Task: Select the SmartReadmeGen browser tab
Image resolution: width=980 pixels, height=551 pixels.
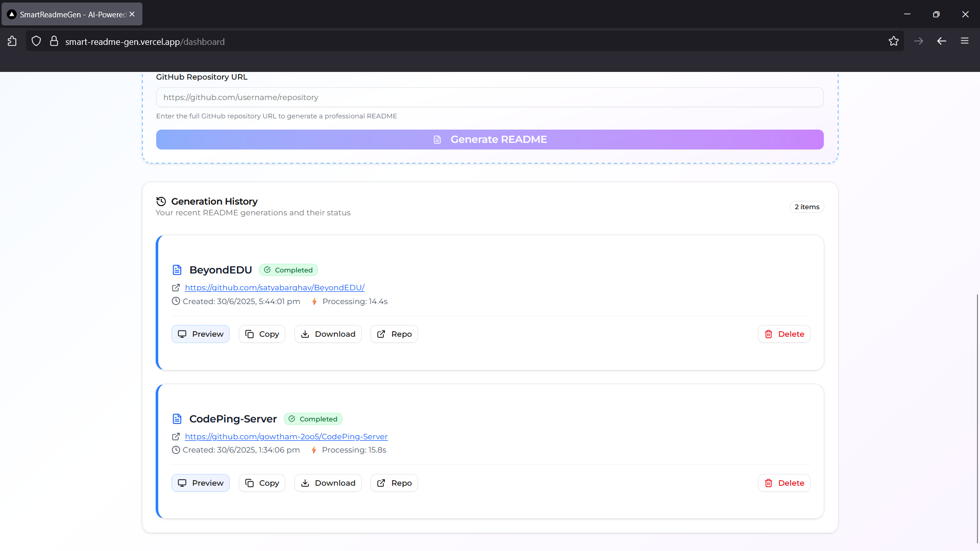Action: click(x=71, y=14)
